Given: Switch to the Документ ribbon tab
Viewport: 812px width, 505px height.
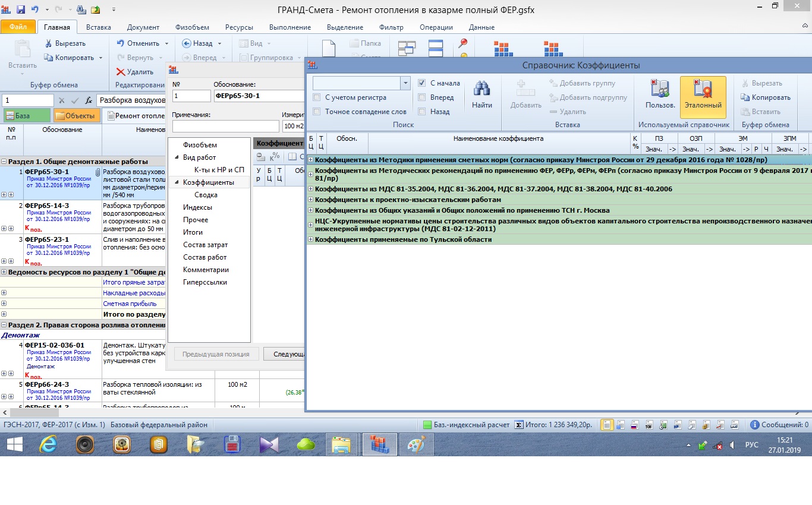Looking at the screenshot, I should pyautogui.click(x=143, y=27).
